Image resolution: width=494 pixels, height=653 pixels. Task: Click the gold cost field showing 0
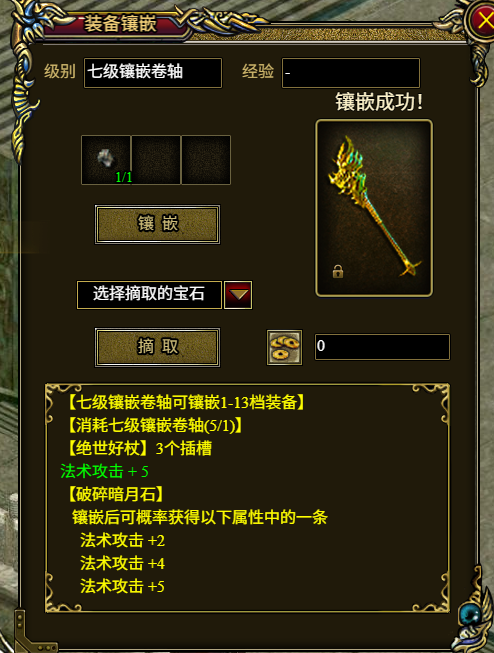pyautogui.click(x=382, y=346)
